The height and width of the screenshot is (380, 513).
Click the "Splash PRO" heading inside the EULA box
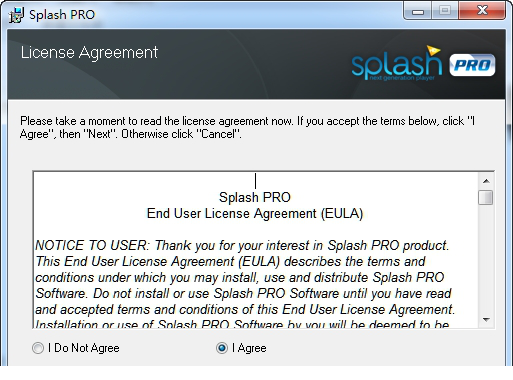(255, 197)
